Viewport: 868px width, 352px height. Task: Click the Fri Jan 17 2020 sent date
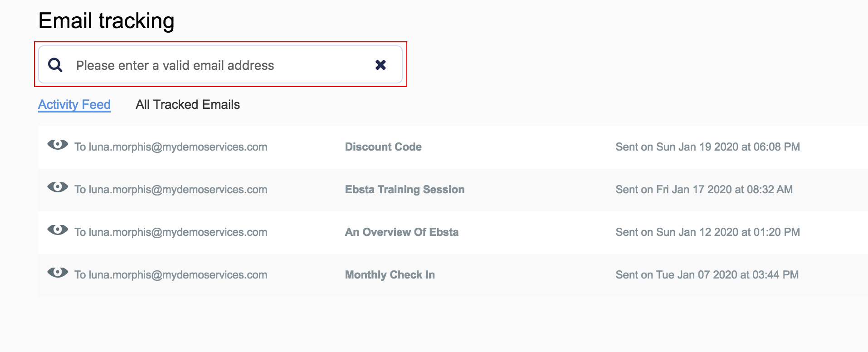pos(704,190)
